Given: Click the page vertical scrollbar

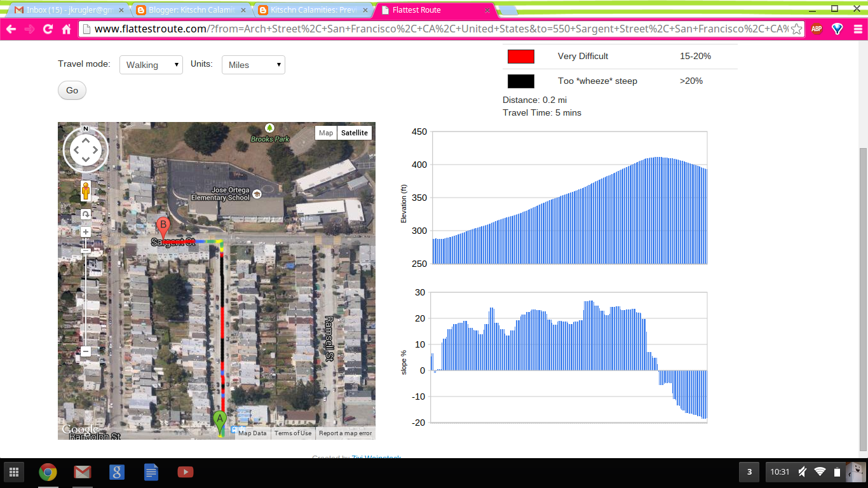Looking at the screenshot, I should [x=863, y=299].
